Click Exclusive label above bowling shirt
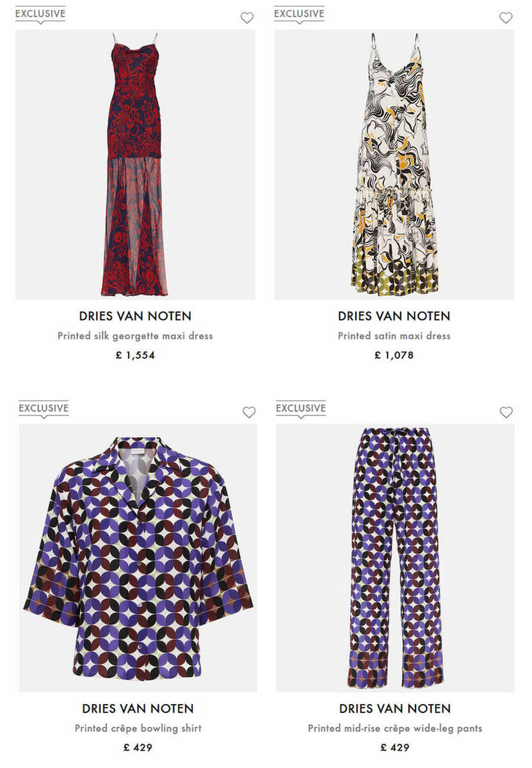Image resolution: width=532 pixels, height=768 pixels. 44,408
